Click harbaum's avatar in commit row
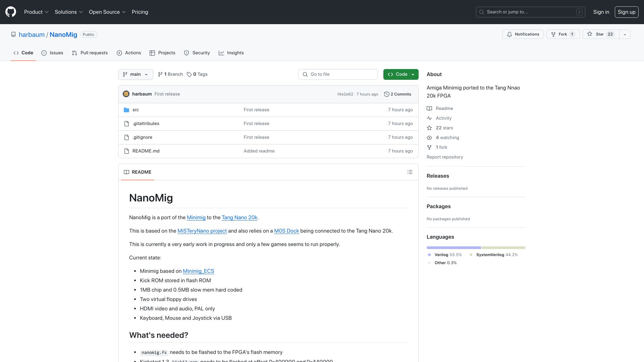The height and width of the screenshot is (362, 644). [x=126, y=94]
